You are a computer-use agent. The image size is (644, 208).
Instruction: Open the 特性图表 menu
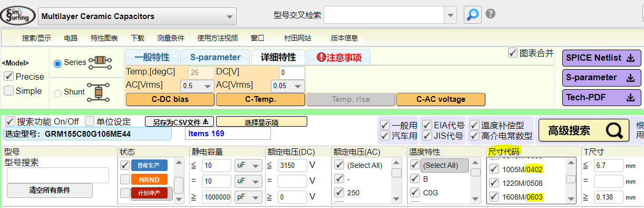click(104, 38)
